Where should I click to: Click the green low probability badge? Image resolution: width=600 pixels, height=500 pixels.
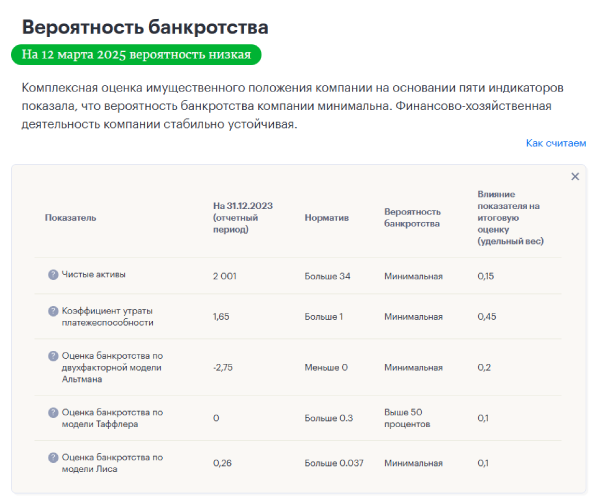[138, 54]
